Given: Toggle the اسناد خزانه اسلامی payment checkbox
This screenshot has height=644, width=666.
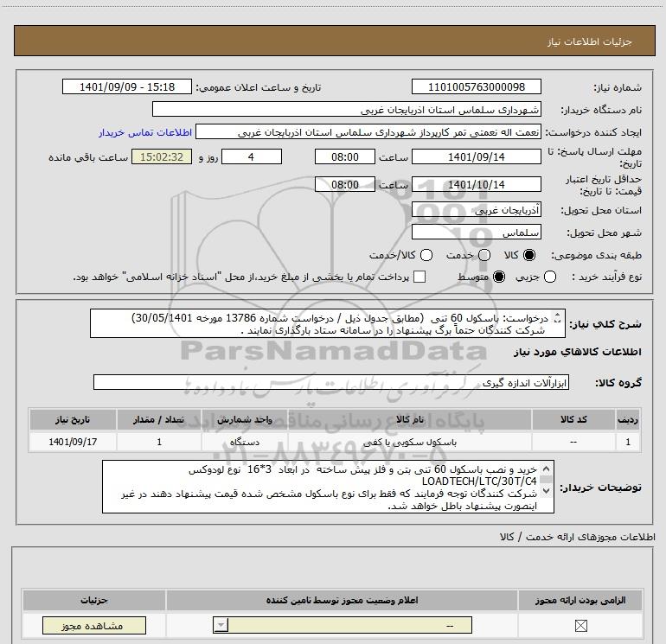Looking at the screenshot, I should (x=419, y=277).
